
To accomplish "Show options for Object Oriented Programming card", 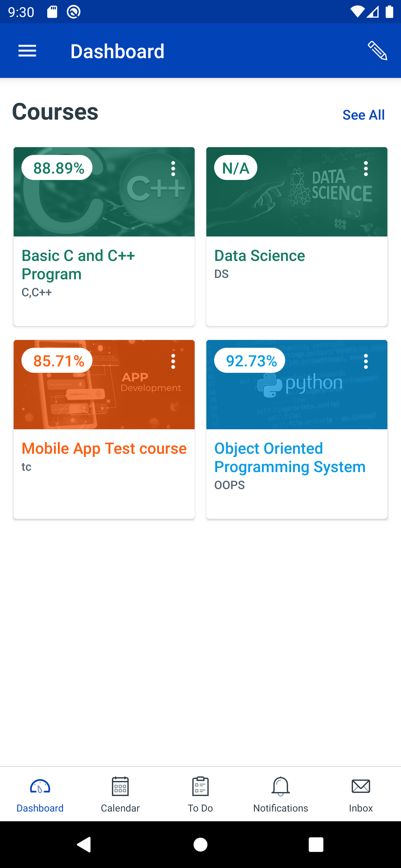I will [x=366, y=361].
